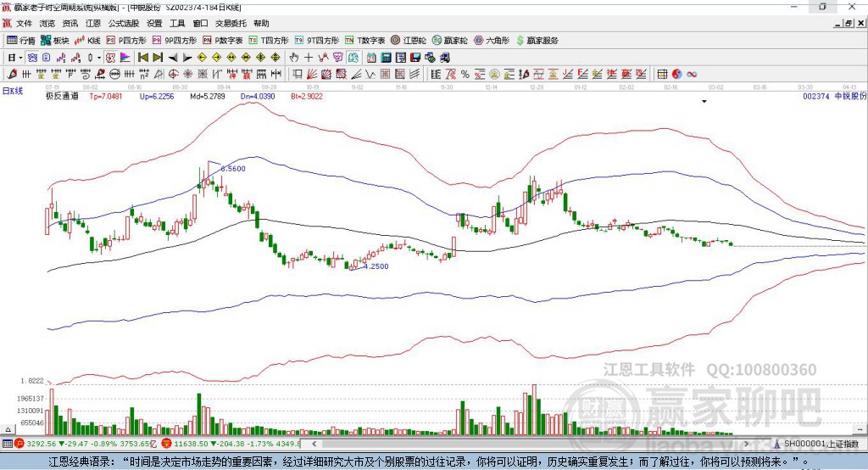Click the colored flag gradient icon
Viewport: 868px width, 470px height.
click(x=125, y=58)
